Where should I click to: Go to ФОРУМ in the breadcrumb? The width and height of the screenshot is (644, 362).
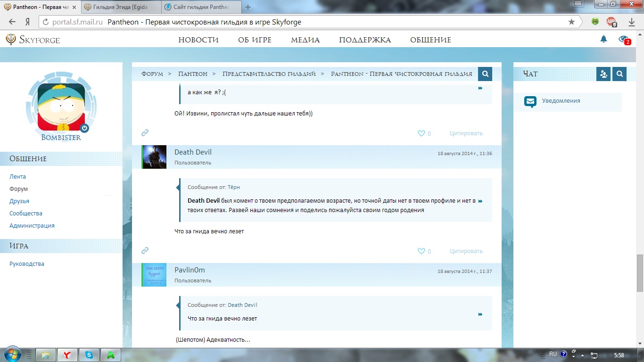point(152,74)
